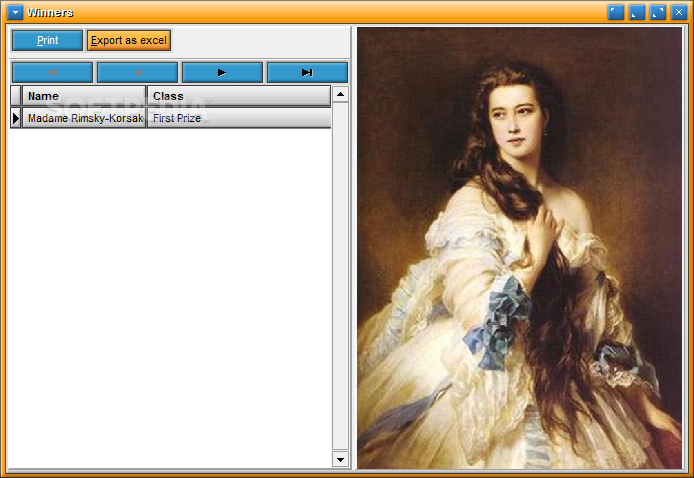
Task: Click the row indicator arrow
Action: click(x=15, y=118)
